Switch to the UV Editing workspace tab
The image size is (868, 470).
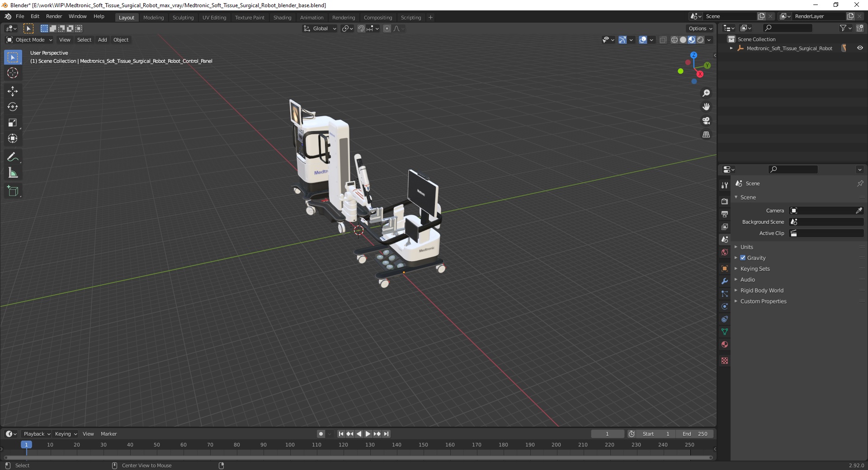214,18
